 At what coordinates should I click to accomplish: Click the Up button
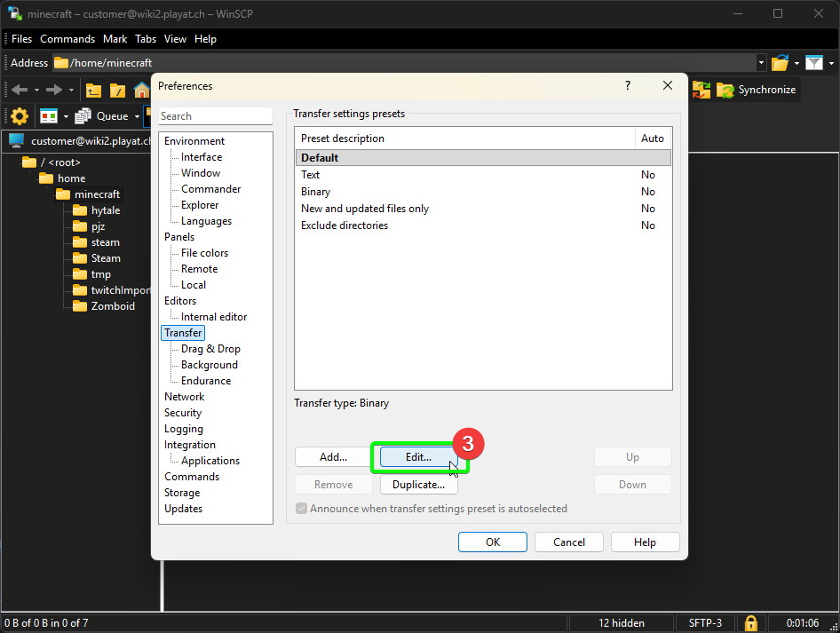632,457
